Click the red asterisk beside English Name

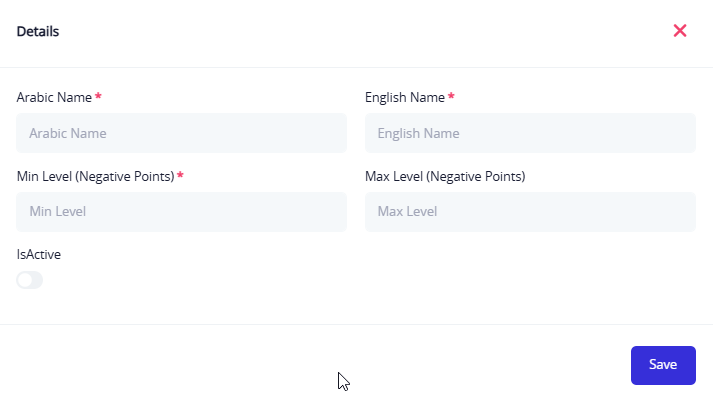pos(451,97)
